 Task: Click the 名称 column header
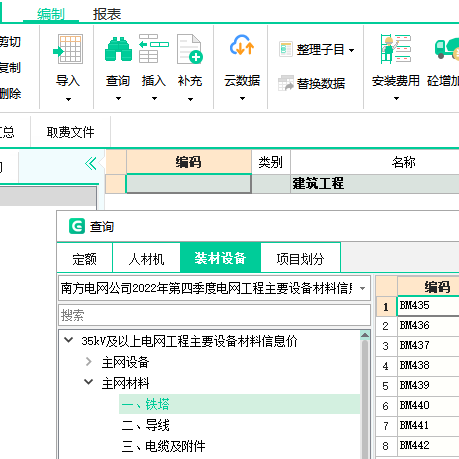[x=375, y=162]
